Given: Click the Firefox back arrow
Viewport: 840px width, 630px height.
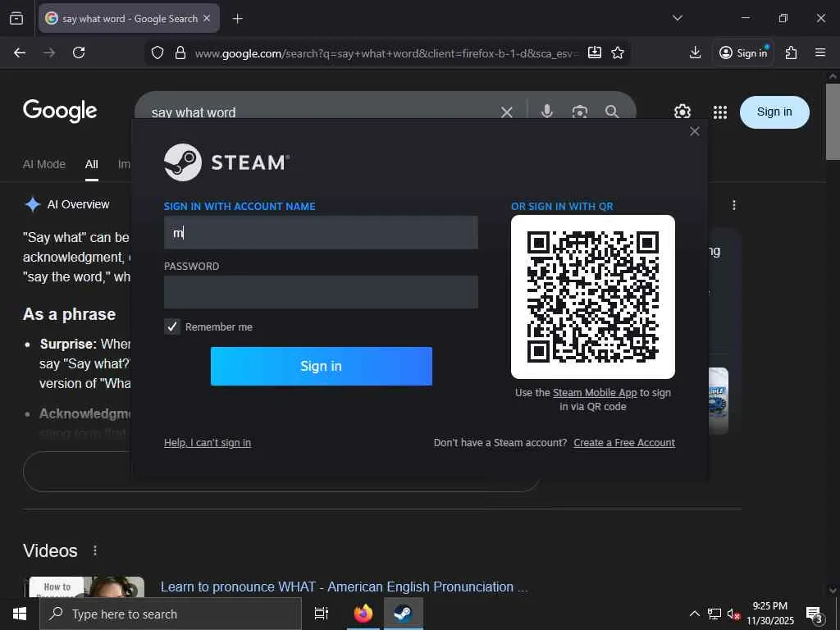Looking at the screenshot, I should tap(20, 52).
